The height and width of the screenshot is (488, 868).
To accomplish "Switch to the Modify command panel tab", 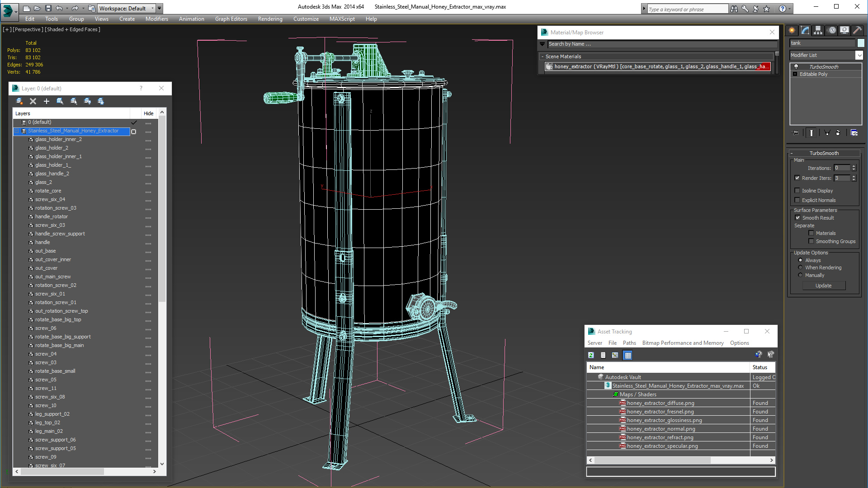I will [x=805, y=30].
